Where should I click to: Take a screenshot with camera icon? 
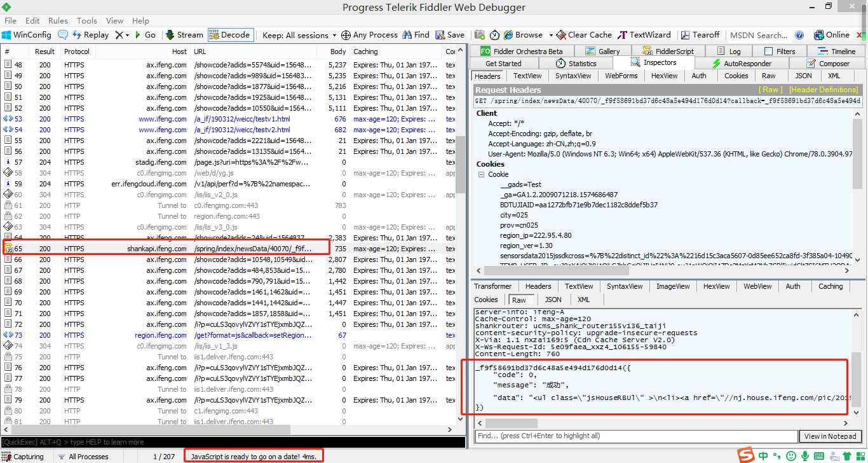pos(478,35)
